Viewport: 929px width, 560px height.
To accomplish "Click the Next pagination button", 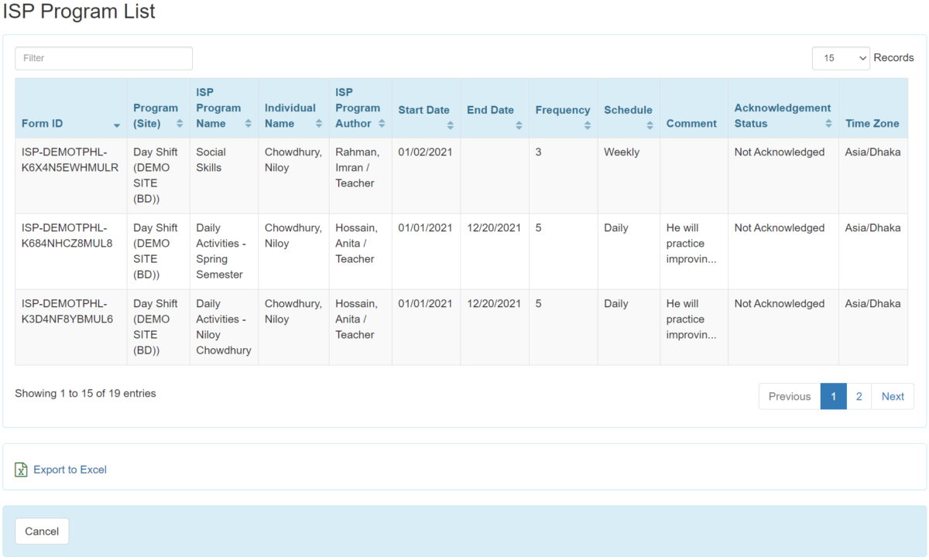I will 892,396.
